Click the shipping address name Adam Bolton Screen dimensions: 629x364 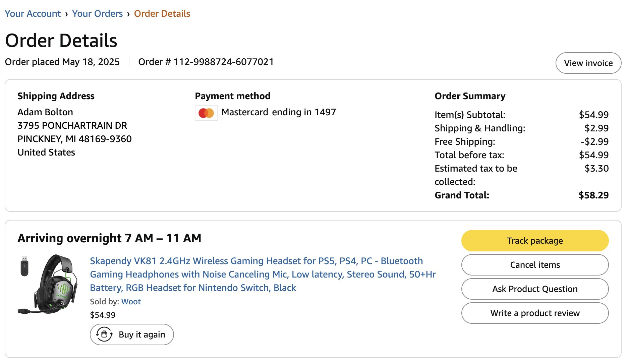coord(45,112)
